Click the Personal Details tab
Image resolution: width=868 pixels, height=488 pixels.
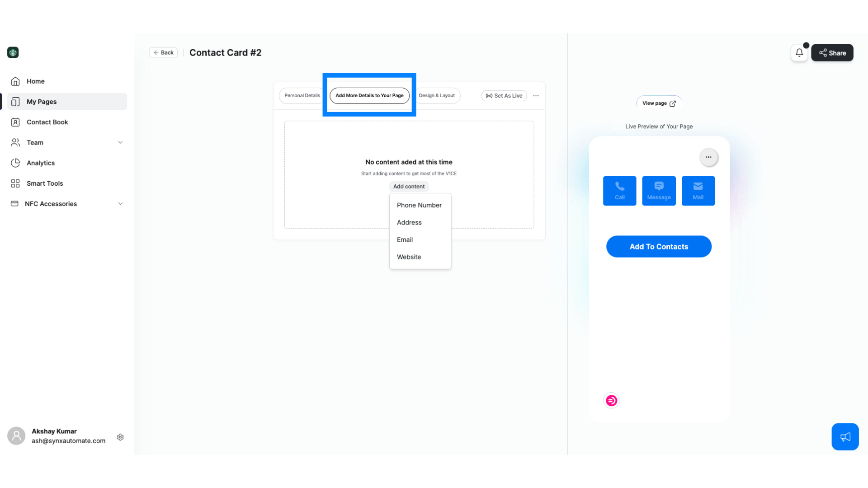[302, 95]
